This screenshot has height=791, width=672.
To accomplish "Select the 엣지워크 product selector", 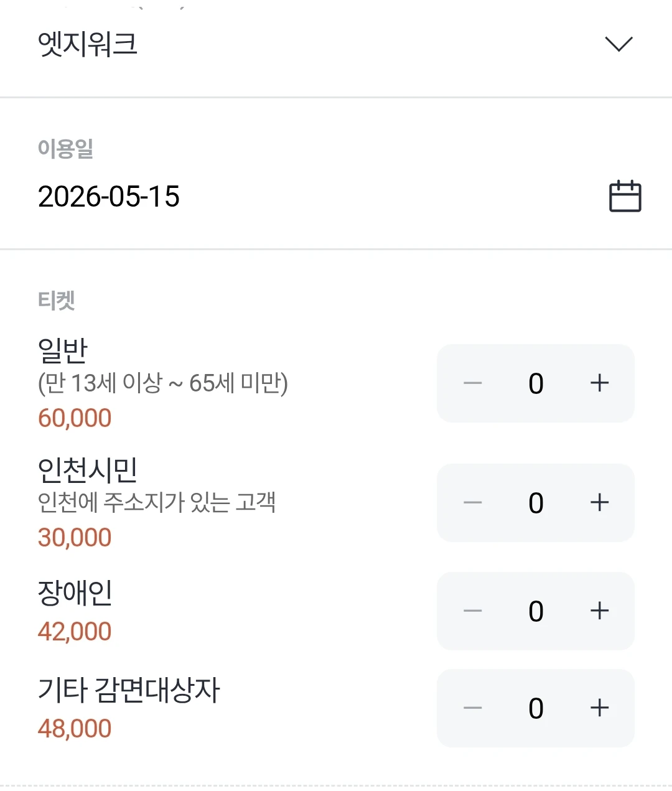I will 336,44.
